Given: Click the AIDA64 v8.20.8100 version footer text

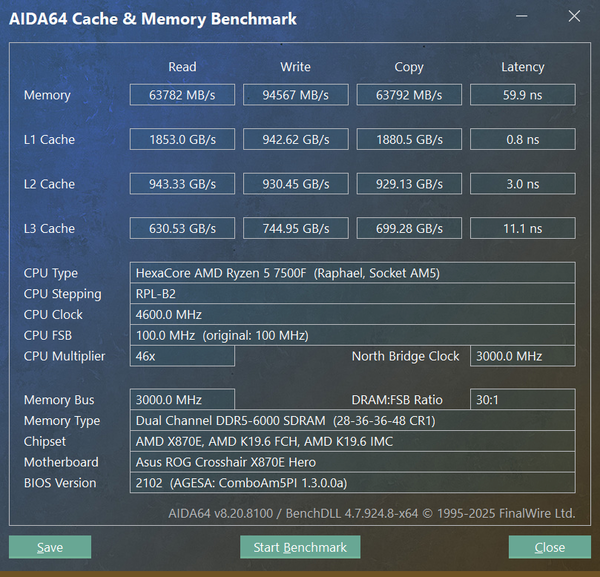Looking at the screenshot, I should pyautogui.click(x=372, y=513).
